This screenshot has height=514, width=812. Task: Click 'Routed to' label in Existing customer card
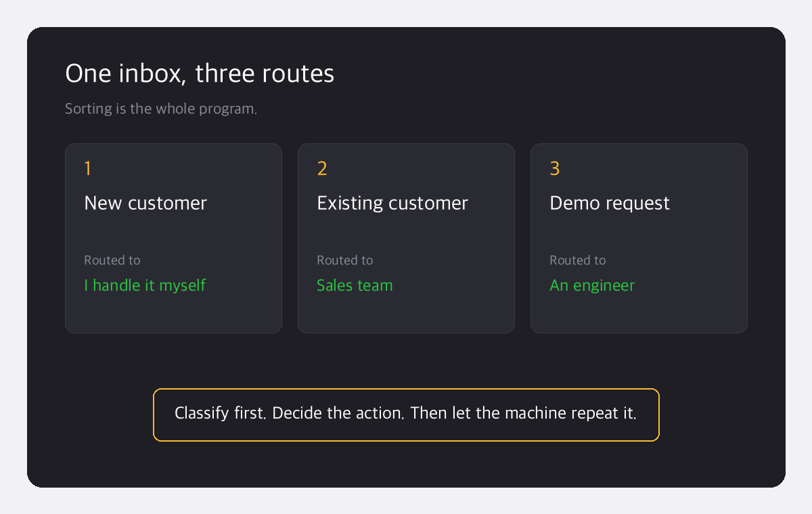point(345,260)
